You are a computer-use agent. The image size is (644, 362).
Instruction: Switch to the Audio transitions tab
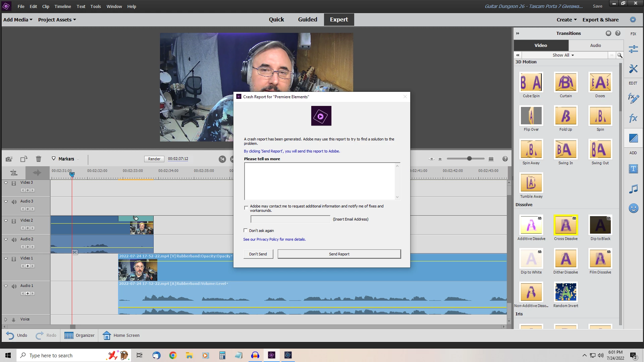[x=595, y=45]
